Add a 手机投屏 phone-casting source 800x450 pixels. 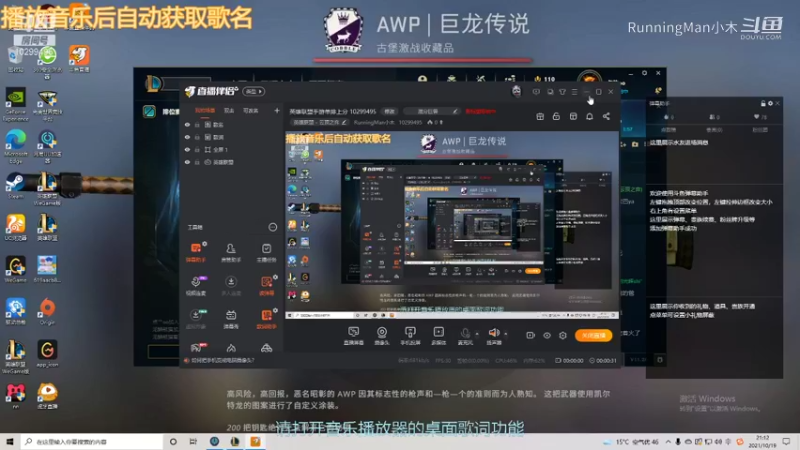410,336
